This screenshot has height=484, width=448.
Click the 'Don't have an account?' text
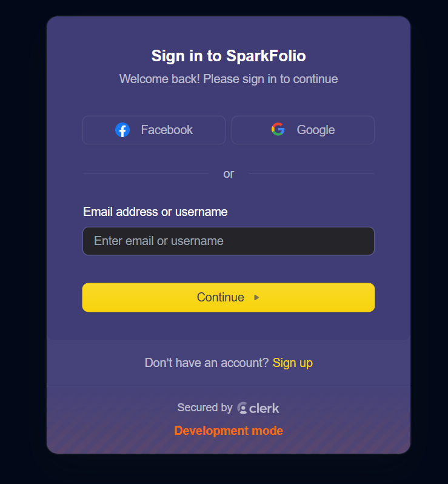[x=207, y=363]
